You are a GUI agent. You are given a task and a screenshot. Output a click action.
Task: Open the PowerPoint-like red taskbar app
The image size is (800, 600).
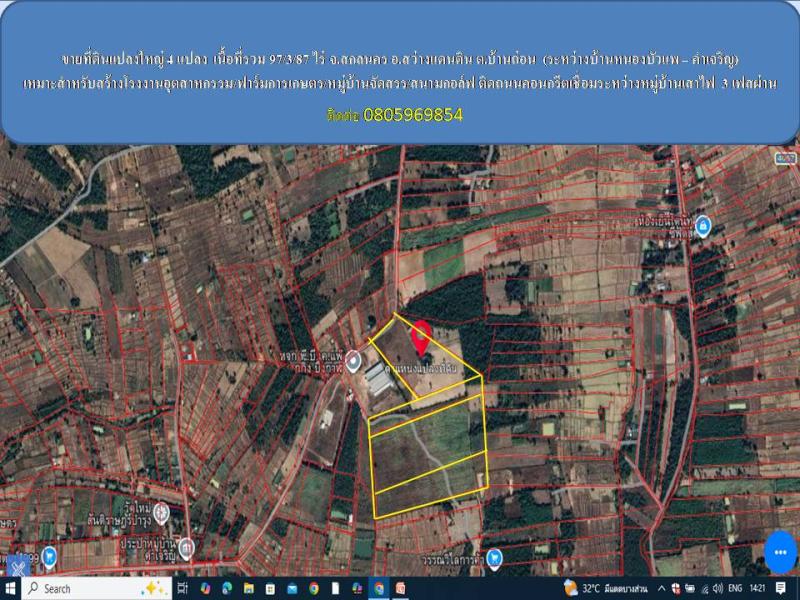click(x=401, y=588)
